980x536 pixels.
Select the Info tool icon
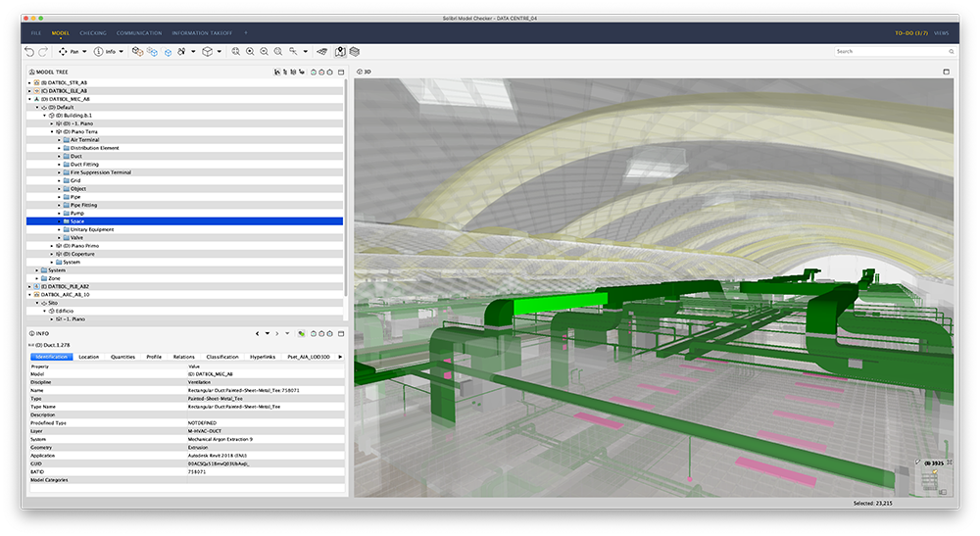[99, 52]
